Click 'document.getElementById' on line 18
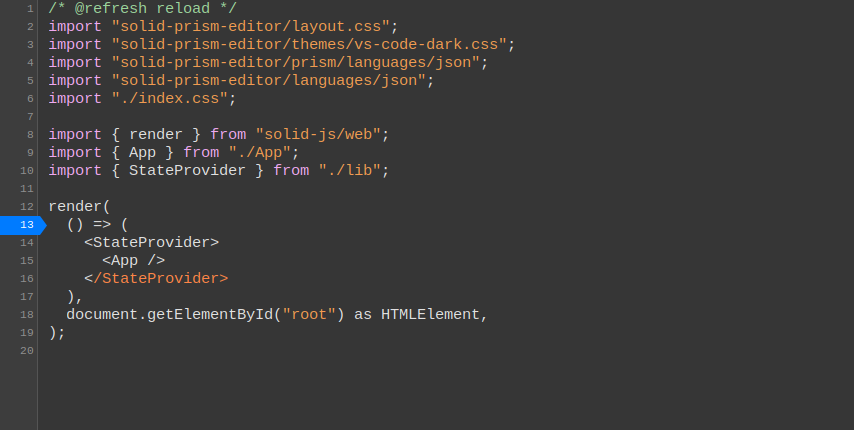854x430 pixels. click(169, 314)
